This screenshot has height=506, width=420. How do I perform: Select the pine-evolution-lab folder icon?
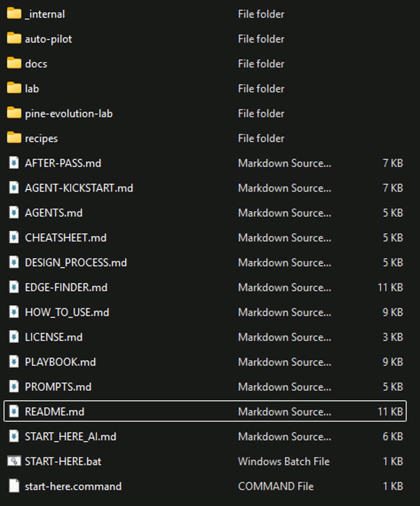(x=14, y=113)
